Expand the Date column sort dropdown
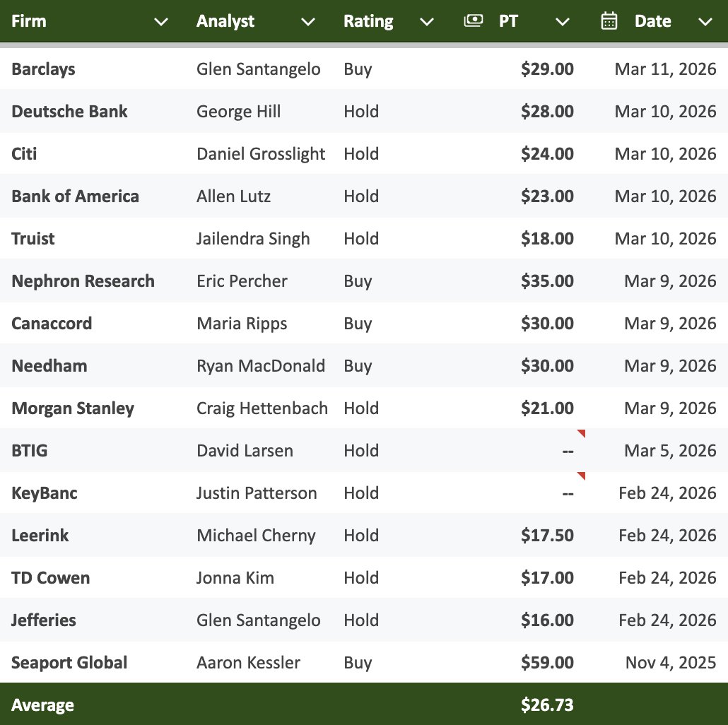 (705, 22)
